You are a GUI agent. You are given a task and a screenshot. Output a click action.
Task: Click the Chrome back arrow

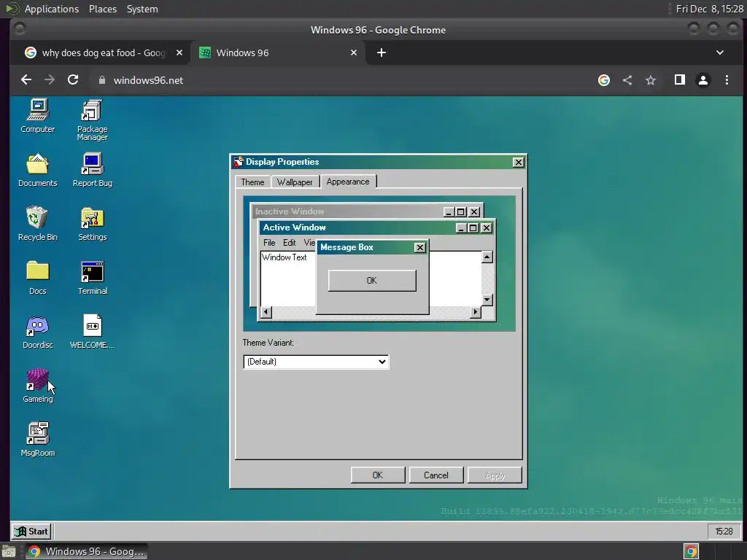pos(26,80)
